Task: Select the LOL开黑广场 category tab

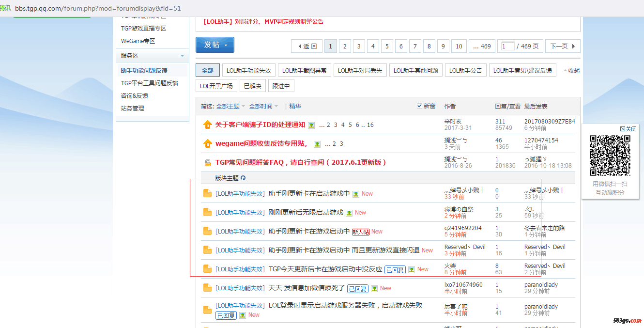Action: [x=216, y=86]
